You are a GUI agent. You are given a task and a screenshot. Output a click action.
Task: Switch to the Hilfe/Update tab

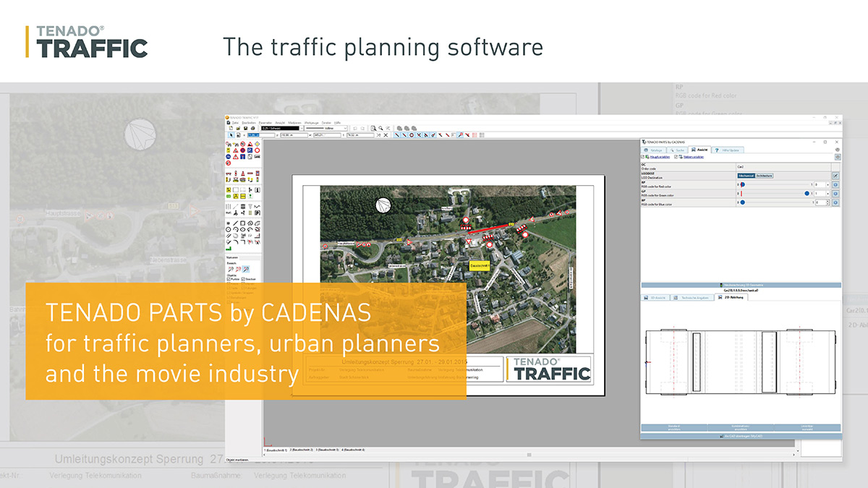click(x=728, y=150)
